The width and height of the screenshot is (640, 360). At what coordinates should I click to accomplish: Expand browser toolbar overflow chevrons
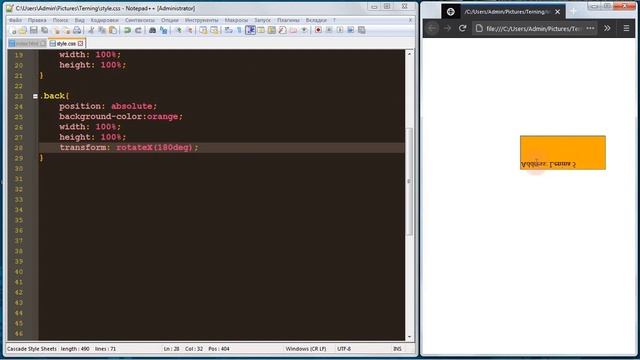[x=607, y=28]
